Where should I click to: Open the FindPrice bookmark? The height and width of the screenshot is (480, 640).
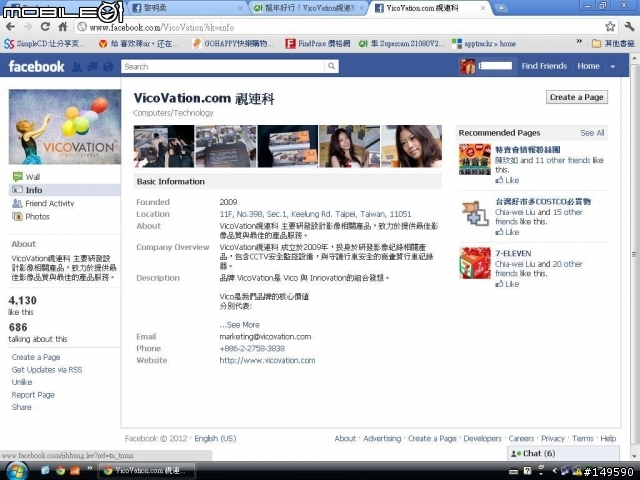click(x=318, y=44)
